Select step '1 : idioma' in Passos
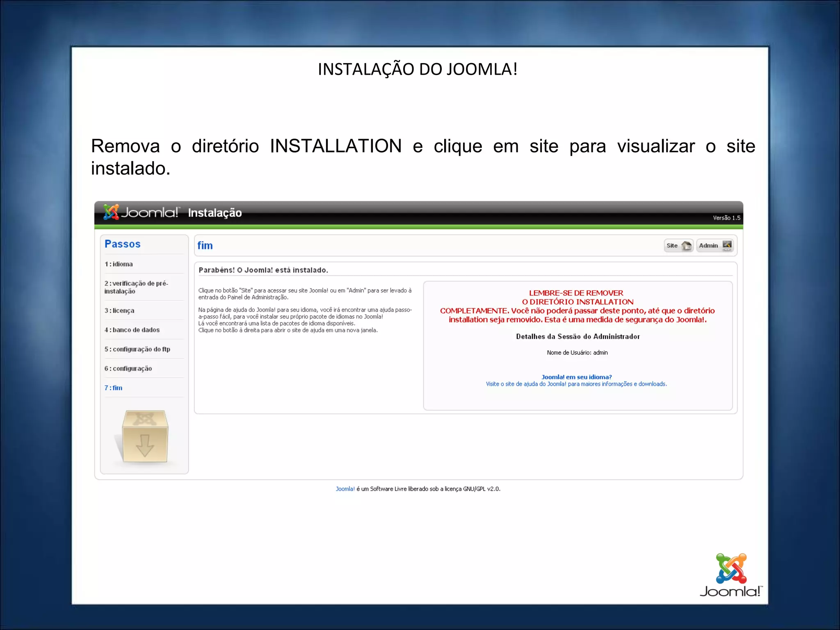 119,264
